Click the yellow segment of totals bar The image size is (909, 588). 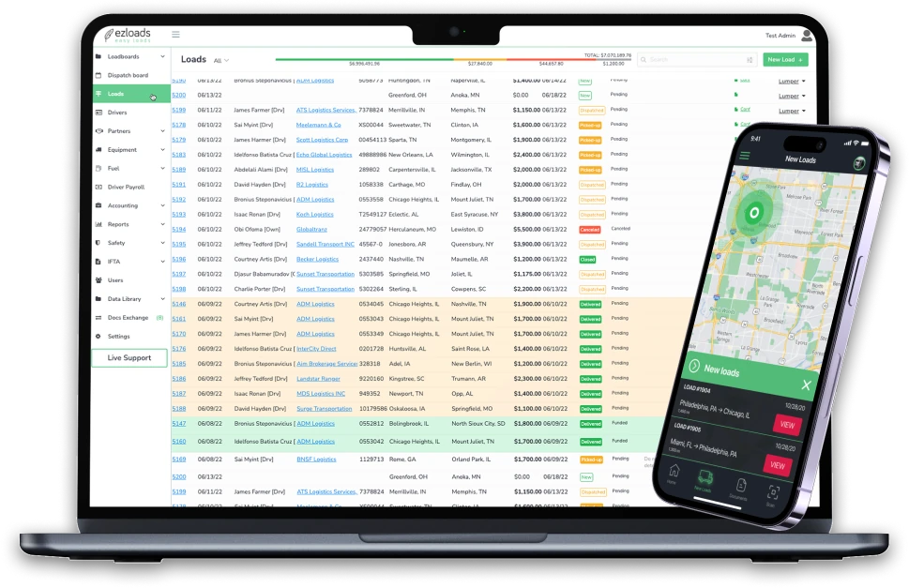(x=480, y=59)
